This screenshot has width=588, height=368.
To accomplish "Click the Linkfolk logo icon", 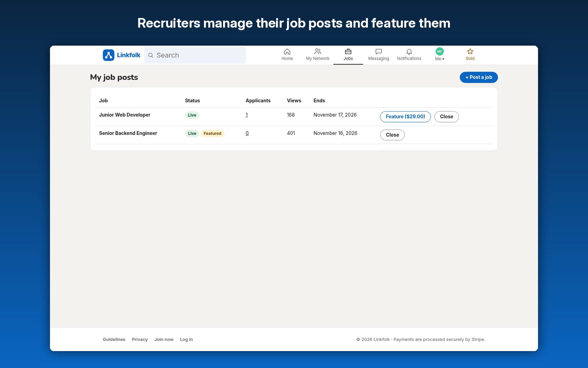I will click(108, 55).
